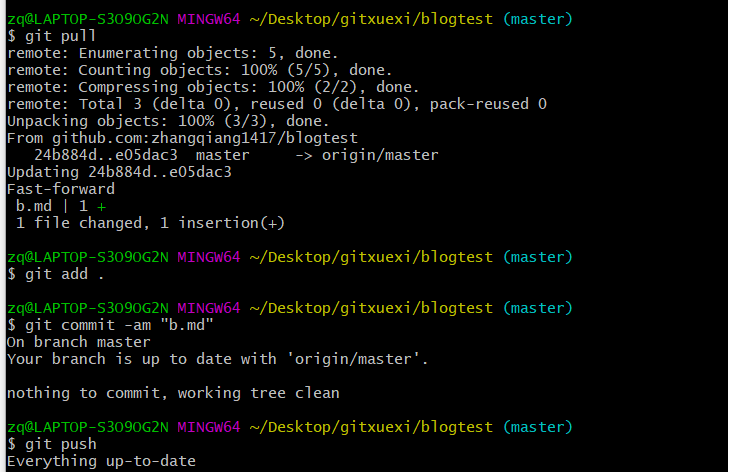
Task: Click '1 file changed, 1 insertion(+)' summary
Action: (x=150, y=223)
